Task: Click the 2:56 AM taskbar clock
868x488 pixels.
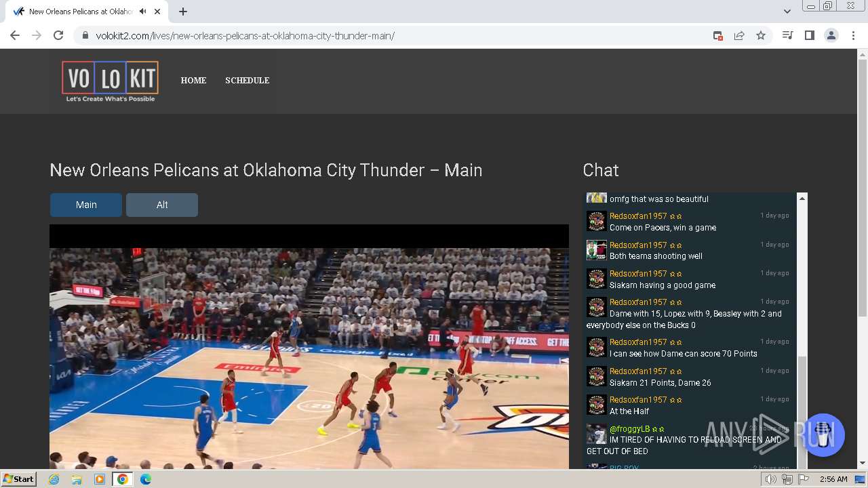Action: (833, 479)
